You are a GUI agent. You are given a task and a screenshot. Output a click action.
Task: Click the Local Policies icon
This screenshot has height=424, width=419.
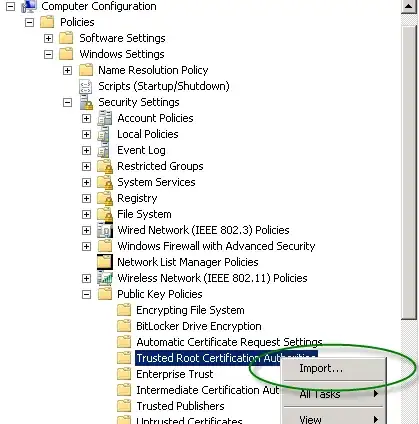pyautogui.click(x=104, y=134)
